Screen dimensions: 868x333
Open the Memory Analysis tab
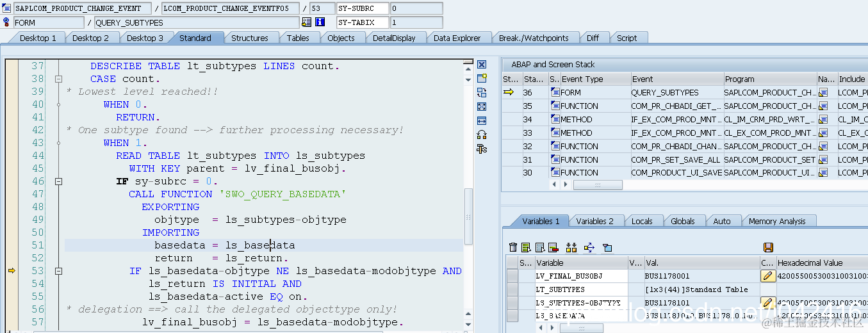pyautogui.click(x=777, y=221)
